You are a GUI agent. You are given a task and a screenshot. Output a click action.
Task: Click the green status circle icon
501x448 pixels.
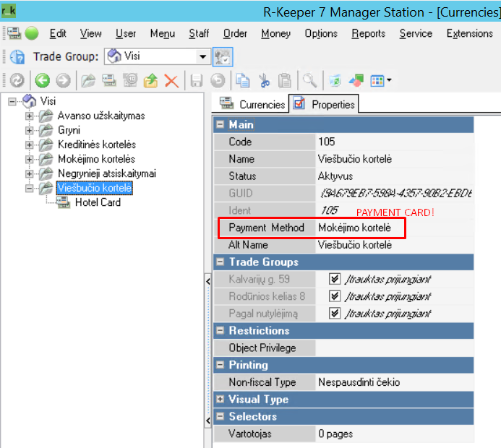coord(32,33)
